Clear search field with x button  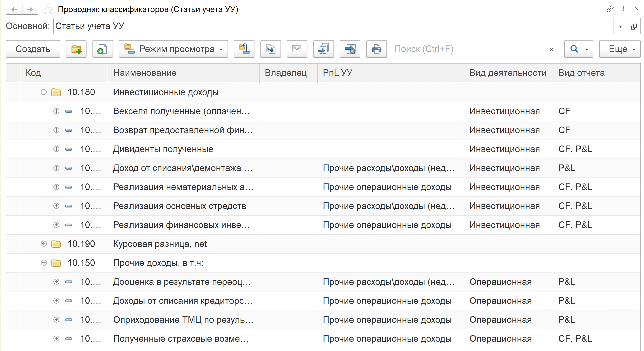point(552,49)
